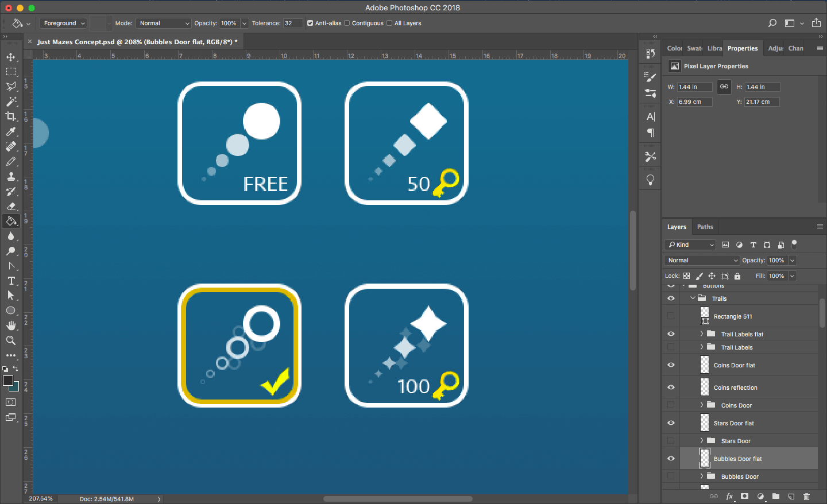Open the blending Mode dropdown in options bar
This screenshot has height=504, width=827.
(164, 24)
